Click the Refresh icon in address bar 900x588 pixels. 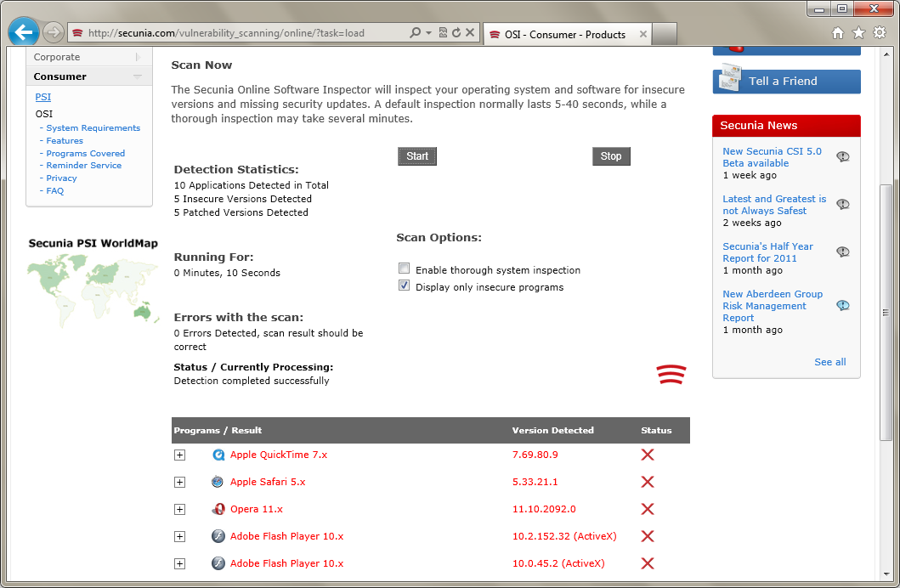[x=456, y=33]
